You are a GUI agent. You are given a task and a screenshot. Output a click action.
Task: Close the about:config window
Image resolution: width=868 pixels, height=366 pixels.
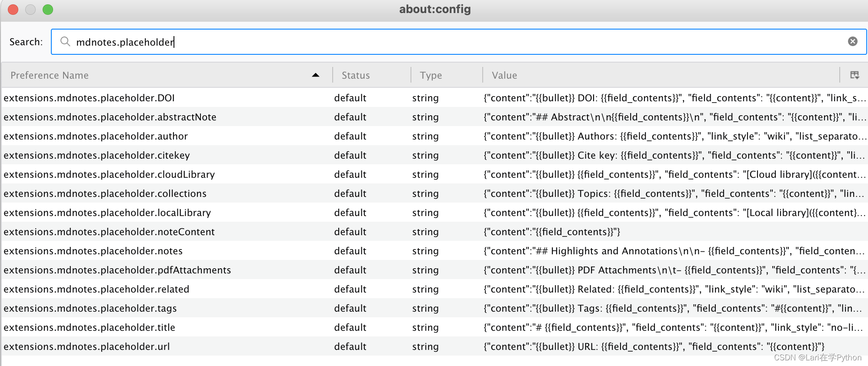13,10
